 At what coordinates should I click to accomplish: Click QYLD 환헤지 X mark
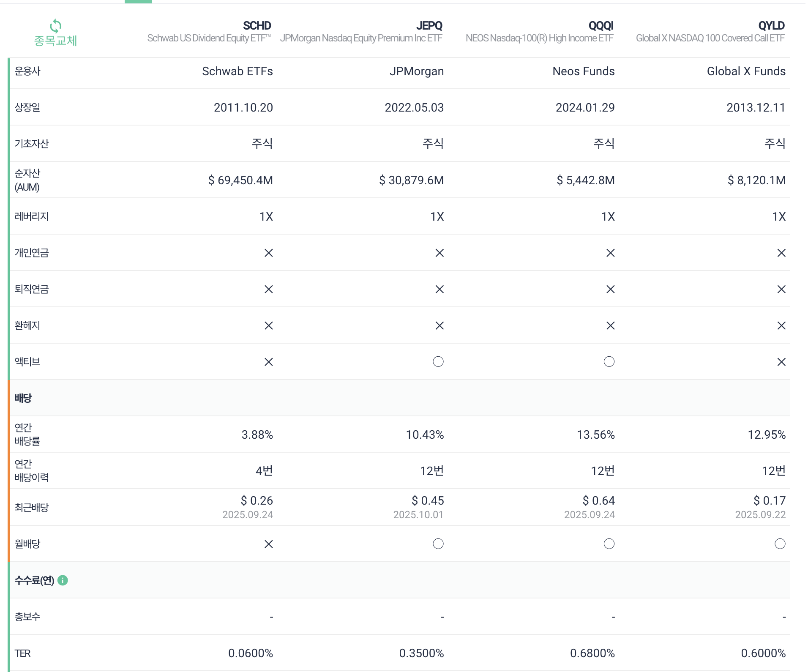781,325
